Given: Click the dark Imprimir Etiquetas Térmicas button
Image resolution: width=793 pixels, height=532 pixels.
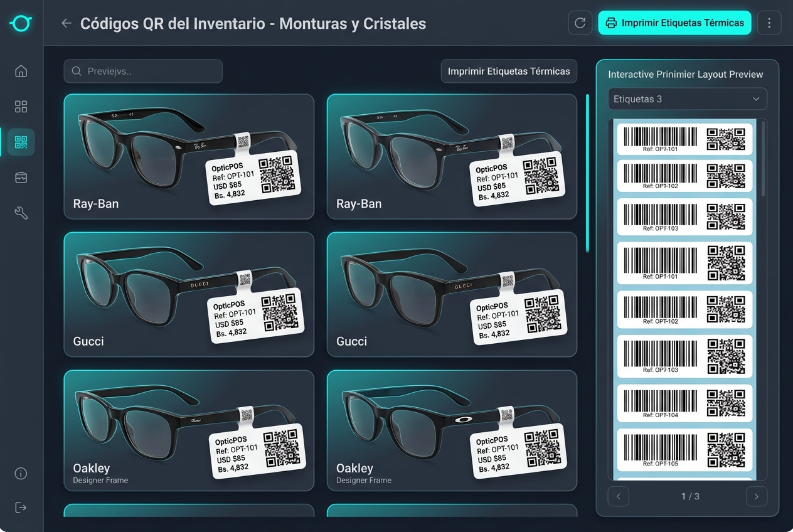Looking at the screenshot, I should pos(509,71).
